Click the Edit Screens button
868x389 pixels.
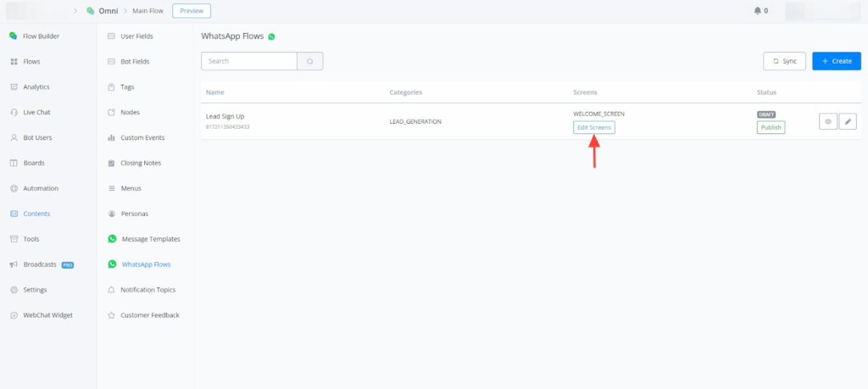(594, 127)
